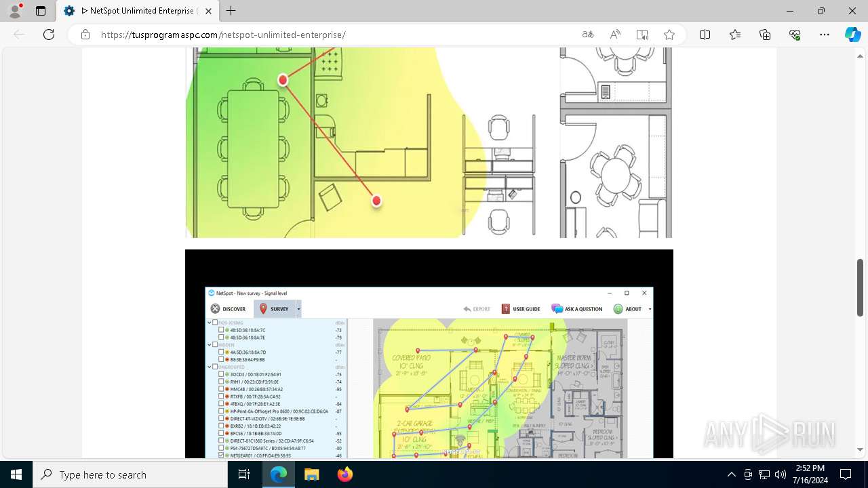
Task: Switch to NetSpot DISCOVER mode
Action: point(229,309)
